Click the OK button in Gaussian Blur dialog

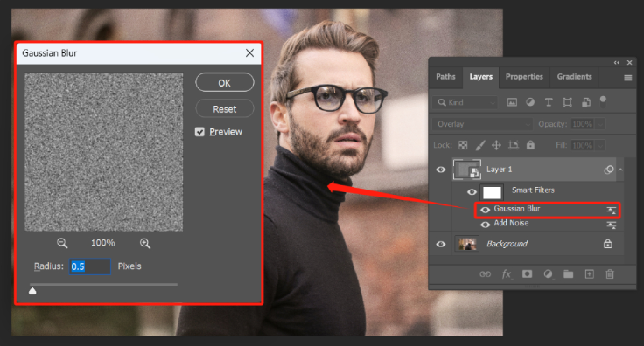click(225, 83)
